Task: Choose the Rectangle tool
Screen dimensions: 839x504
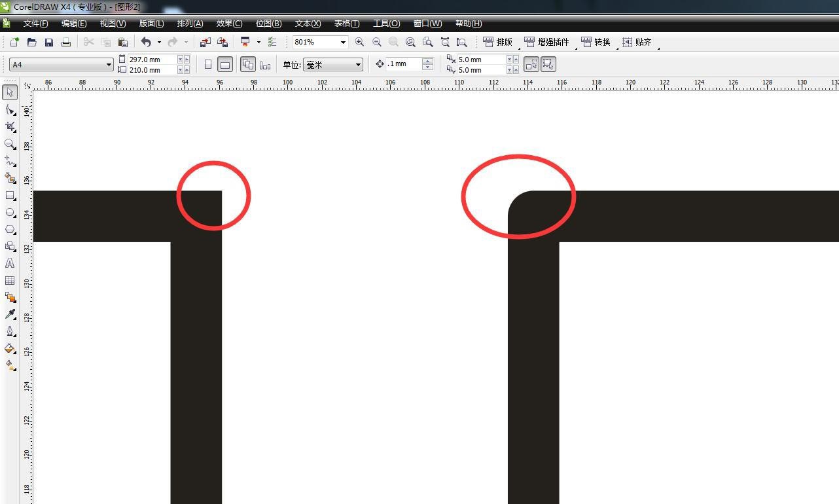Action: click(x=10, y=195)
